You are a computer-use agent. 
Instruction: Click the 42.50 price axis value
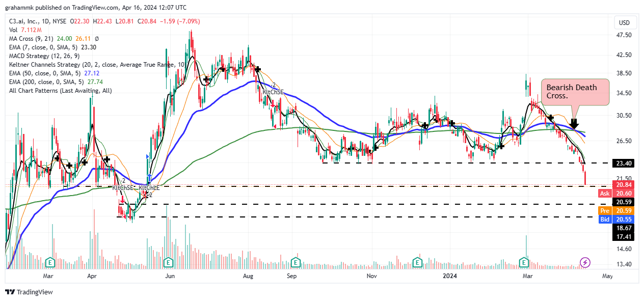(624, 55)
